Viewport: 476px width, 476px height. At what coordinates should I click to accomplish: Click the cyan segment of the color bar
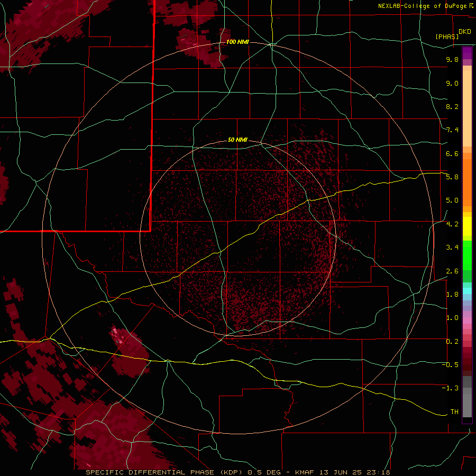[x=467, y=291]
